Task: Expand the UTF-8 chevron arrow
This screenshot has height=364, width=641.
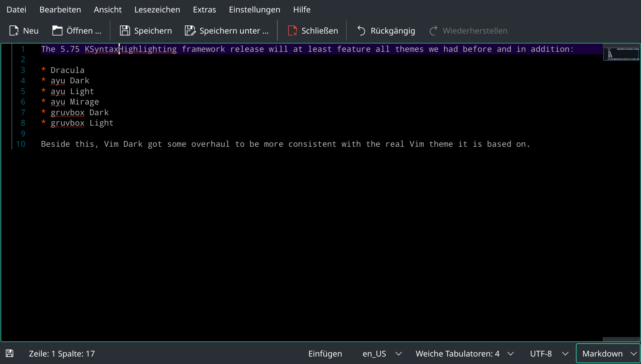Action: click(565, 354)
